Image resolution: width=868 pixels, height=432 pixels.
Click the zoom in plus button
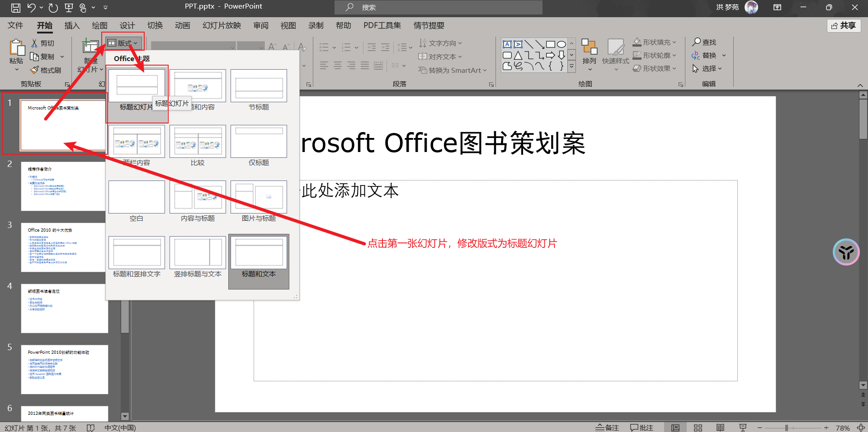click(x=826, y=427)
